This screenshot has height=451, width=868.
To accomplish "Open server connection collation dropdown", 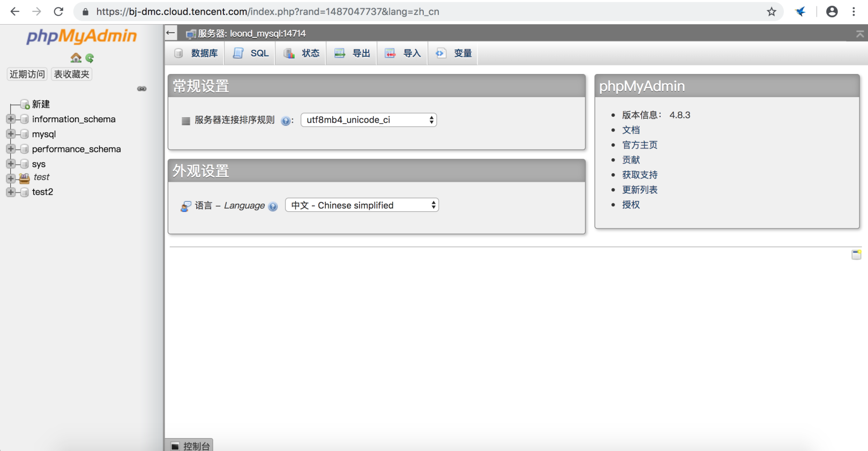I will (369, 120).
